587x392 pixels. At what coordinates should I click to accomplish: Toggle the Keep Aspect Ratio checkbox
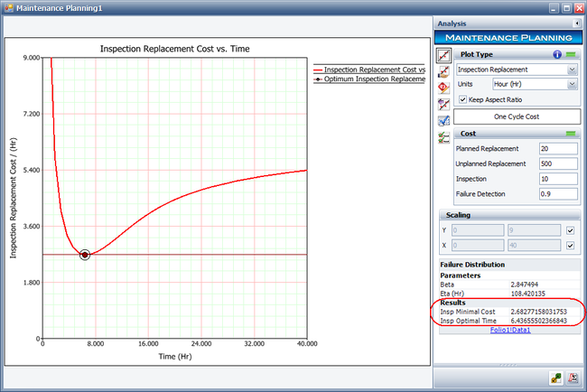coord(462,99)
